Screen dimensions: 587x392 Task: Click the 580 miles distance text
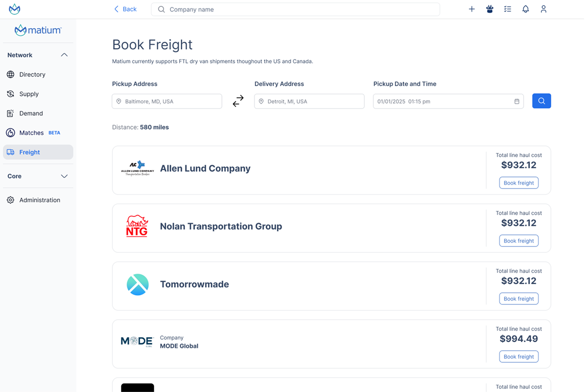(154, 127)
